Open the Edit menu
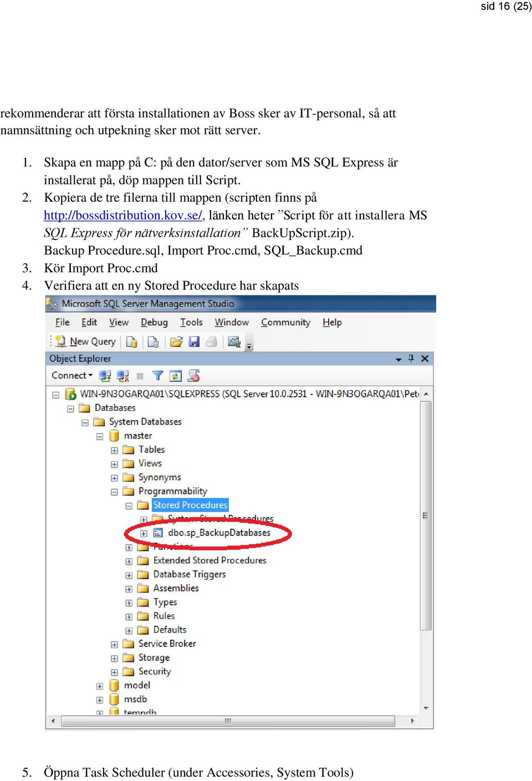The image size is (532, 781). click(x=89, y=322)
